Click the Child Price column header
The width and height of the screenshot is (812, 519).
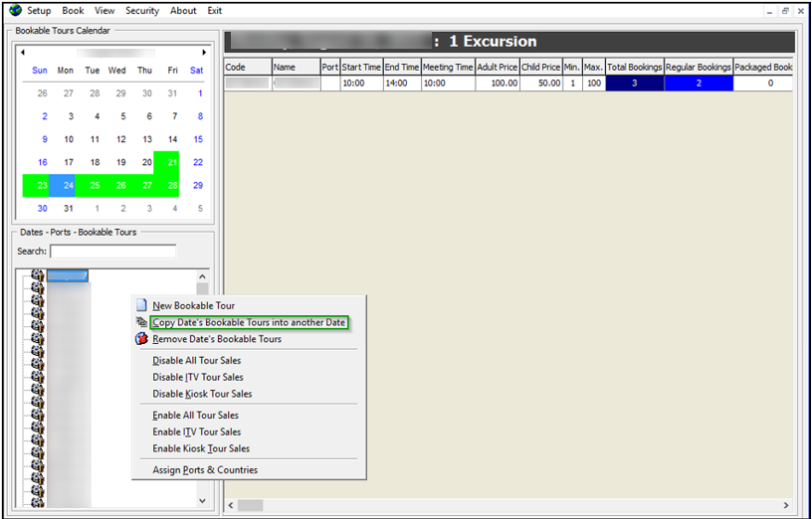(x=540, y=68)
